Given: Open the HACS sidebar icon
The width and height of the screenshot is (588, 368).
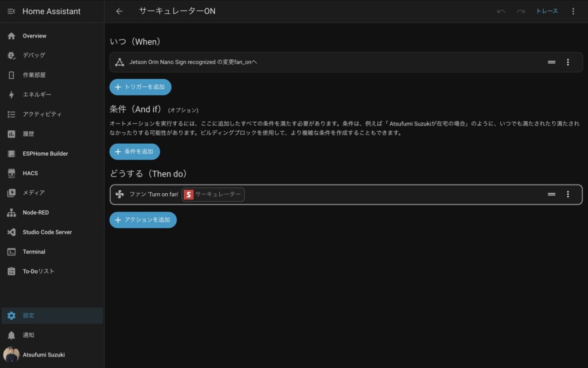Looking at the screenshot, I should point(11,173).
